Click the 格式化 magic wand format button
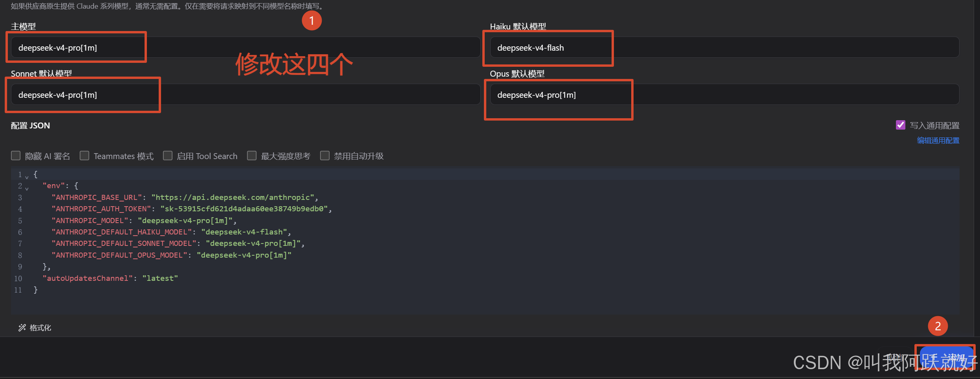This screenshot has height=379, width=980. click(x=35, y=328)
